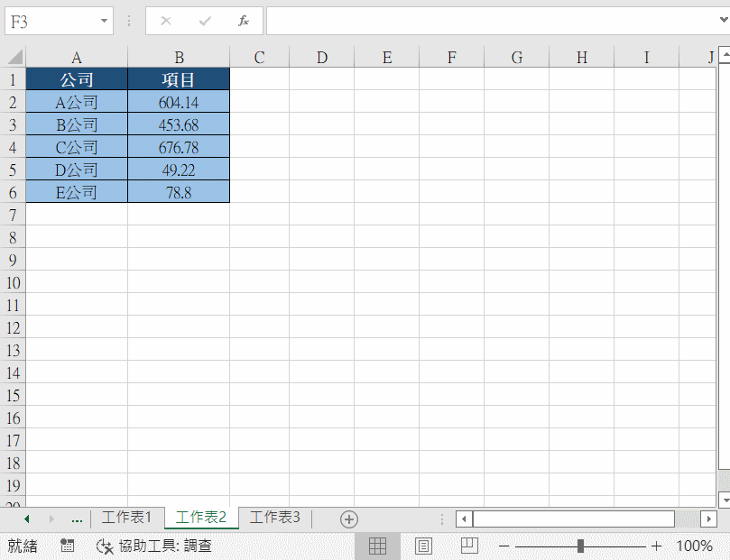Click the vertical scrollbar down arrow
This screenshot has width=730, height=560.
[x=725, y=500]
